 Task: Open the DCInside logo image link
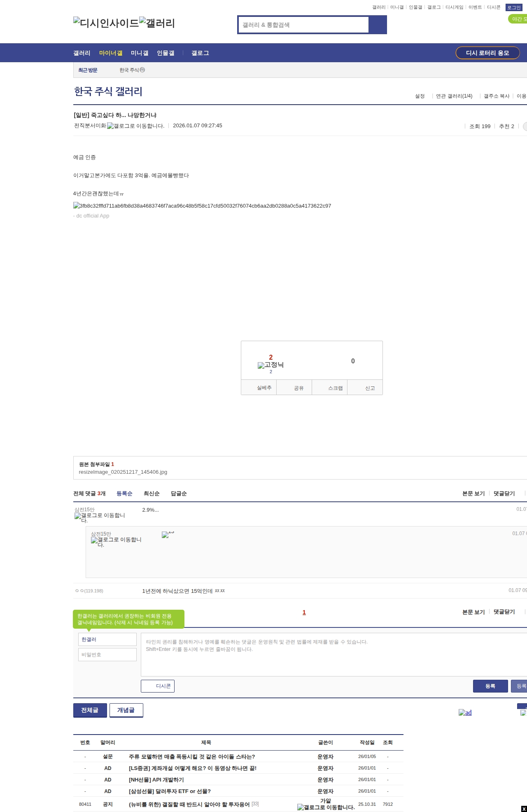click(x=106, y=23)
